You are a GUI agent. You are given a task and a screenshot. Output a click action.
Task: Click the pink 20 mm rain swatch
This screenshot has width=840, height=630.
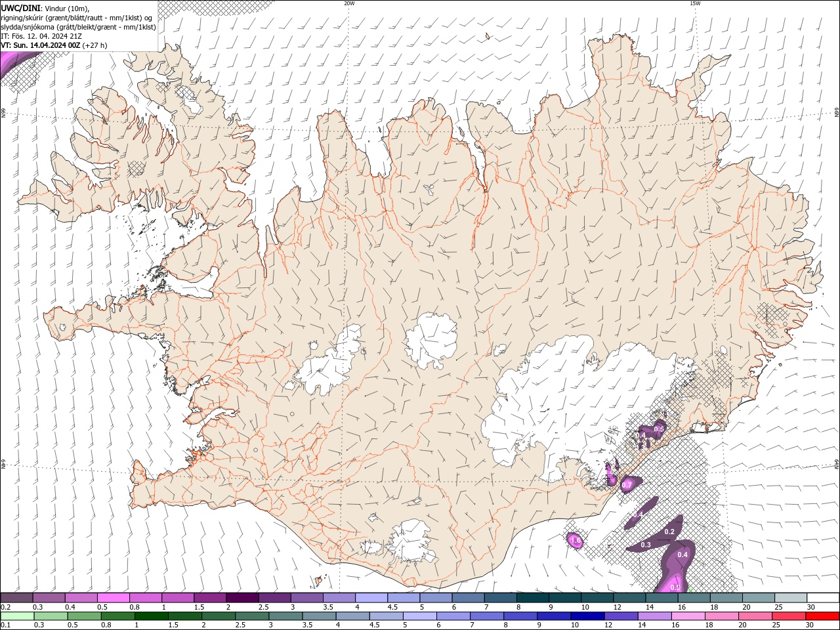point(756,616)
